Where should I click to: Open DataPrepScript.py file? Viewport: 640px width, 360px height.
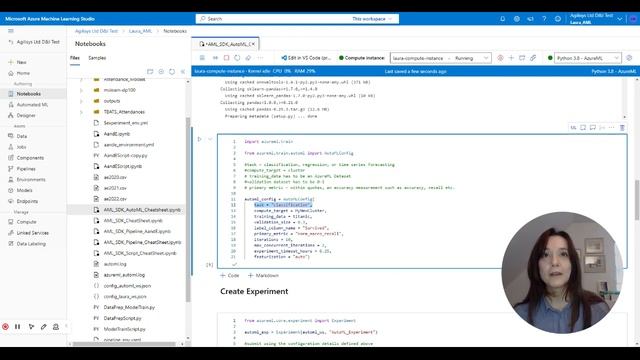[122, 318]
